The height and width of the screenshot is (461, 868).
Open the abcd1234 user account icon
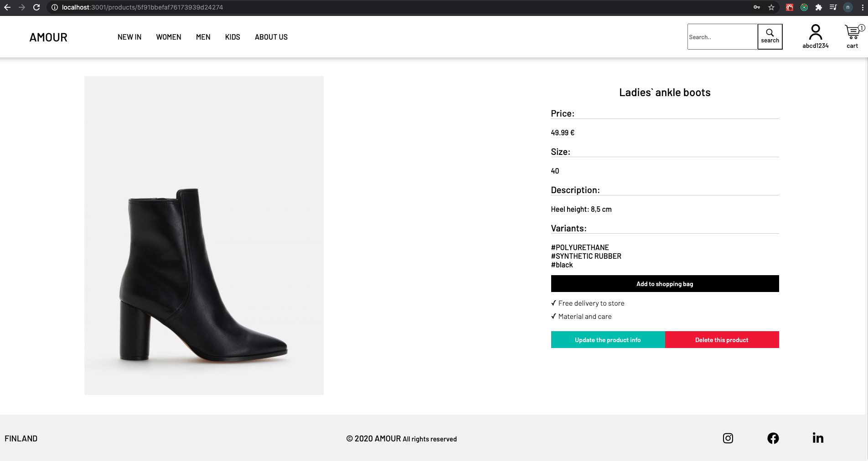pos(815,32)
